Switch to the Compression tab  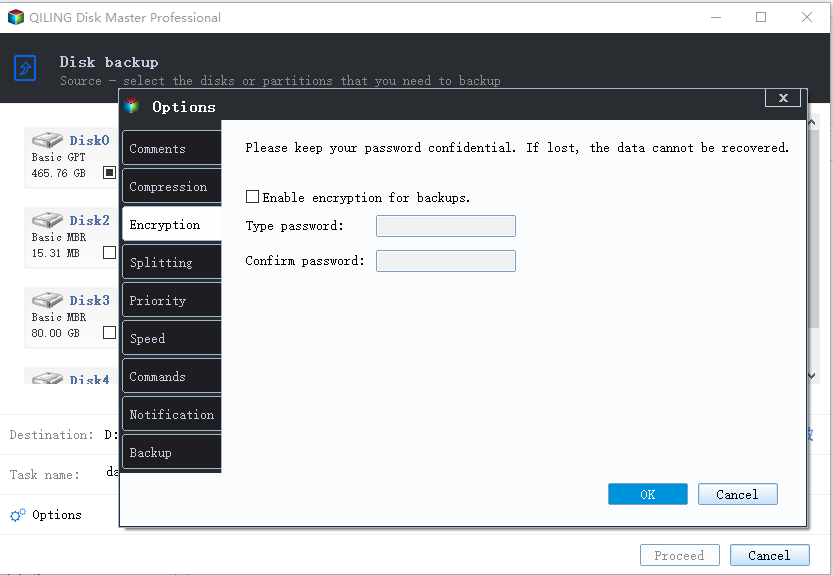172,187
